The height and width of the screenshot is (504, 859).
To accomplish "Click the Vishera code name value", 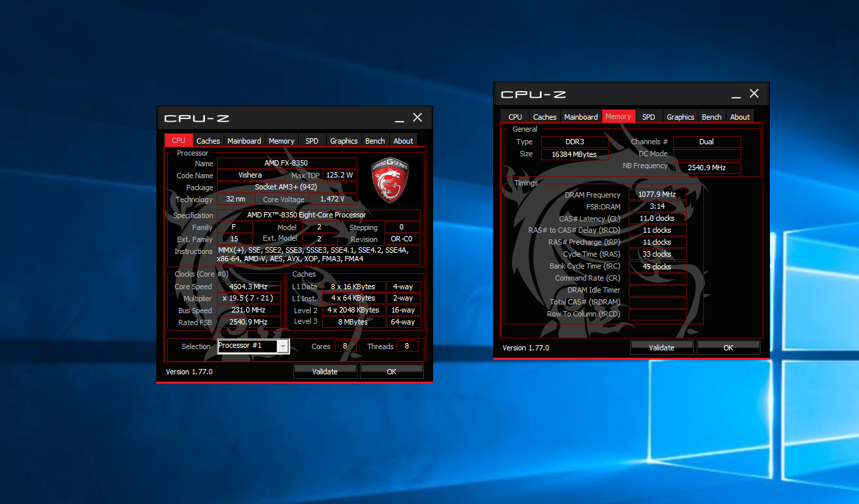I will pyautogui.click(x=250, y=176).
